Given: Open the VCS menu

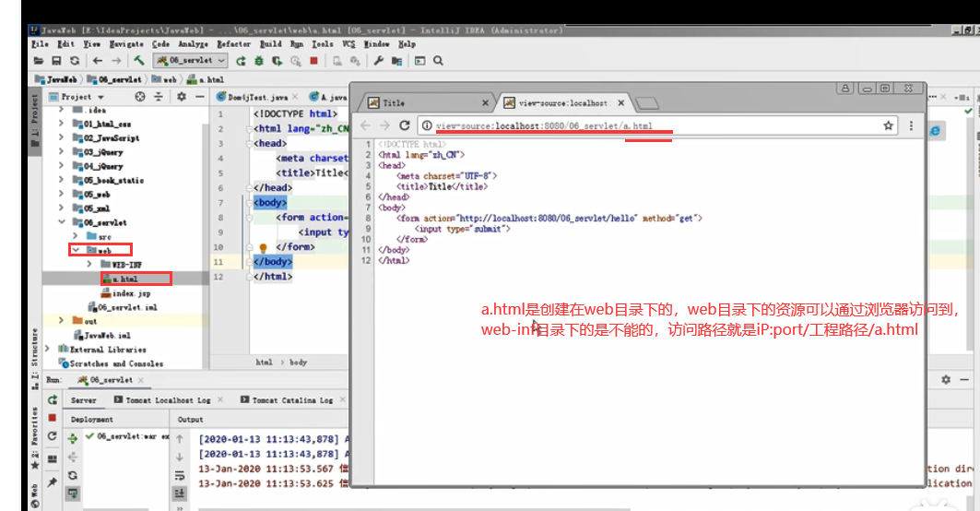Looking at the screenshot, I should pyautogui.click(x=348, y=43).
